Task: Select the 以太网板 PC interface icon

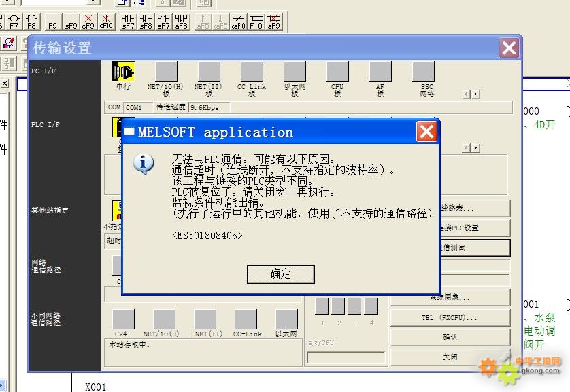Action: (295, 71)
